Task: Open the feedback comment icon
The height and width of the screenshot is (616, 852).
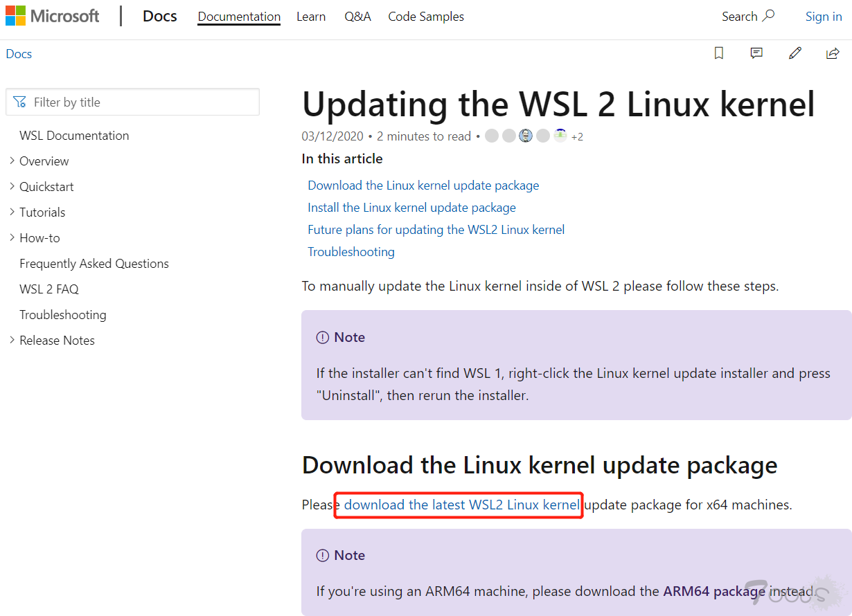Action: [x=756, y=53]
